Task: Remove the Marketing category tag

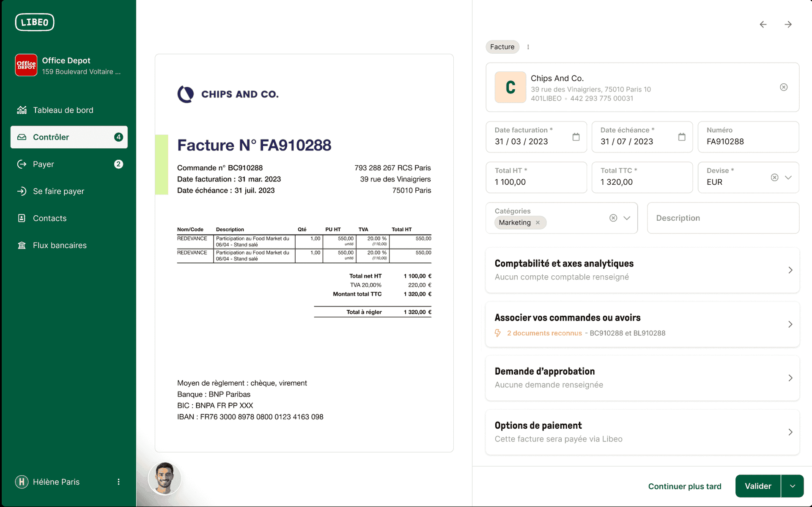Action: (538, 222)
